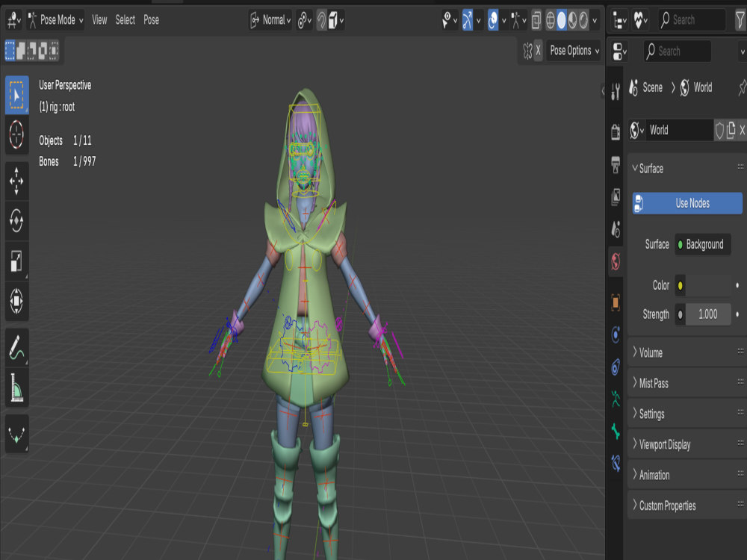
Task: Open the Select menu
Action: pos(125,20)
